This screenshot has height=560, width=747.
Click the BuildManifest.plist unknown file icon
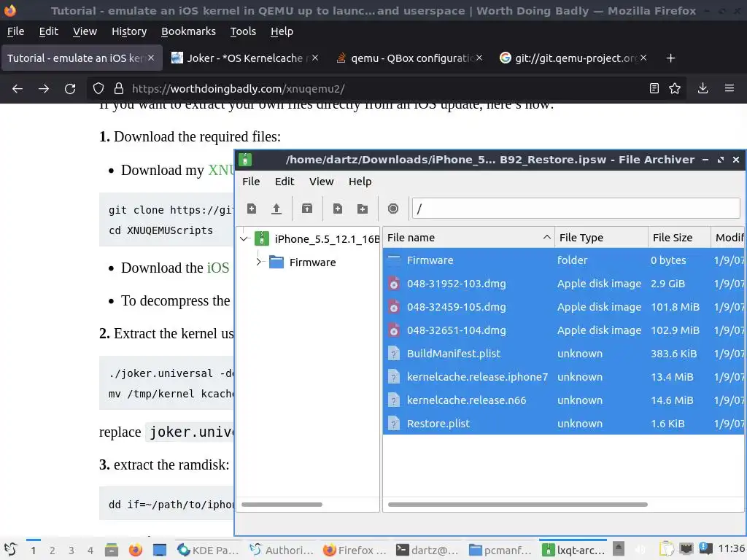[394, 354]
